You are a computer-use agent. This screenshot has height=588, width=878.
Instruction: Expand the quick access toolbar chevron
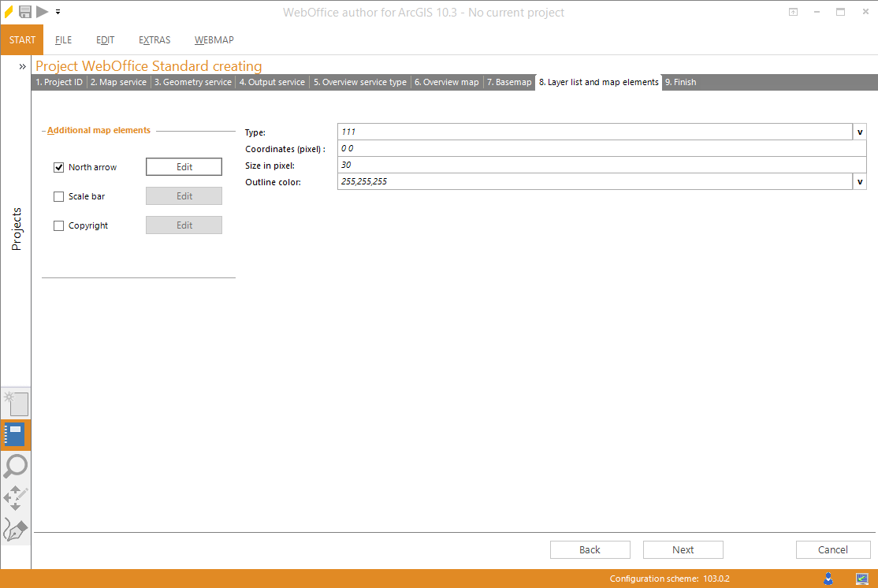(59, 12)
